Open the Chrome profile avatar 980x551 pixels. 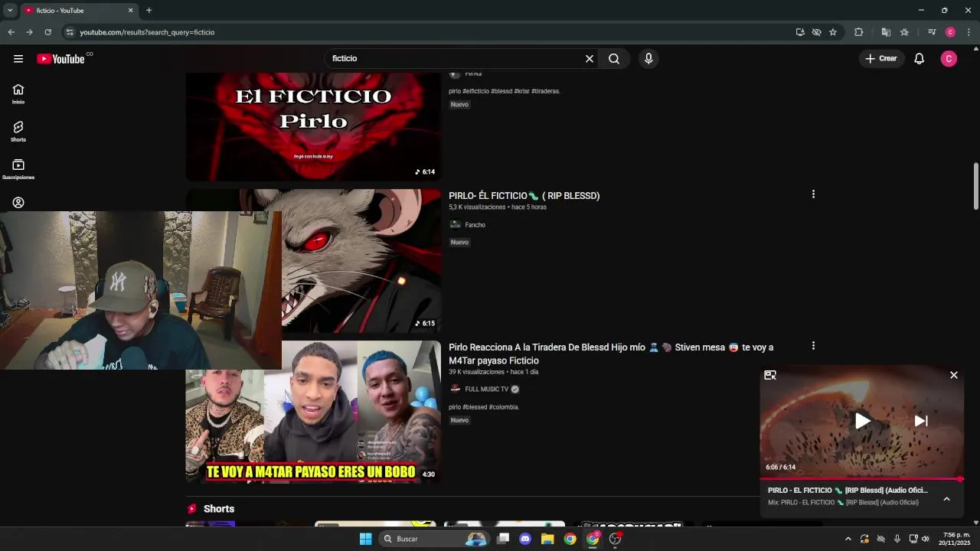[950, 32]
